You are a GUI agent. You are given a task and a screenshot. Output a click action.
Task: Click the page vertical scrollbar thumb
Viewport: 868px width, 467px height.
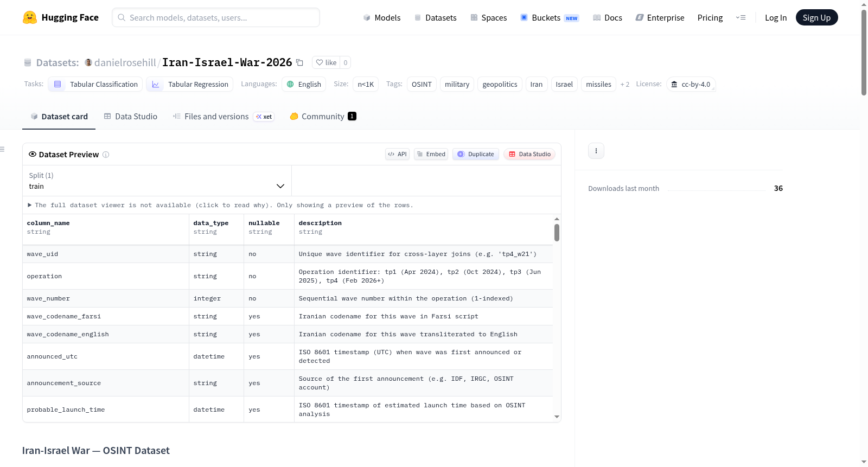(x=864, y=52)
